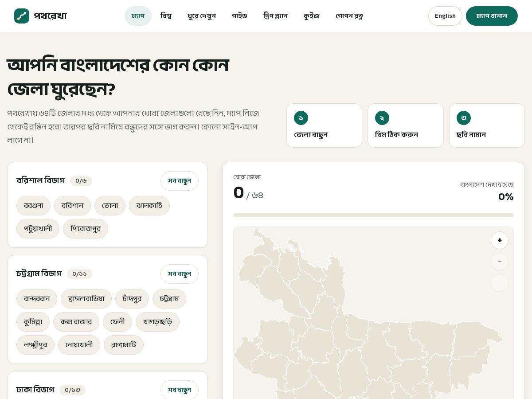The width and height of the screenshot is (532, 399).
Task: Click the 0/৬ count badge for বরিশাল
Action: 81,181
